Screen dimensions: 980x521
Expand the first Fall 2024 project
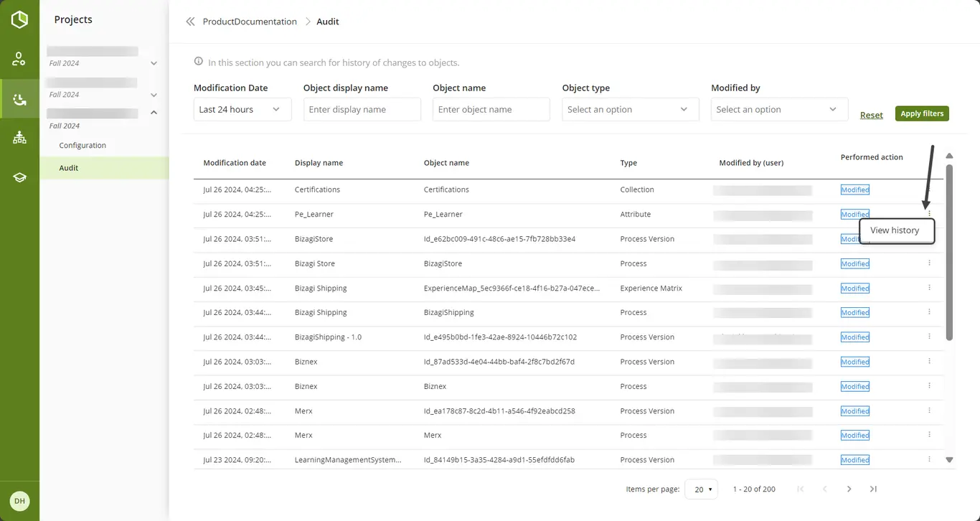tap(154, 63)
